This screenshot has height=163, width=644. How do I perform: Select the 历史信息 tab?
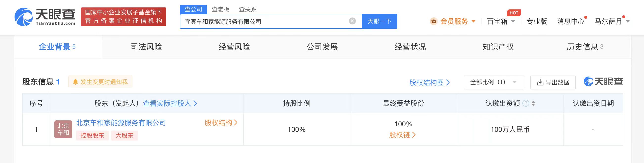point(585,47)
